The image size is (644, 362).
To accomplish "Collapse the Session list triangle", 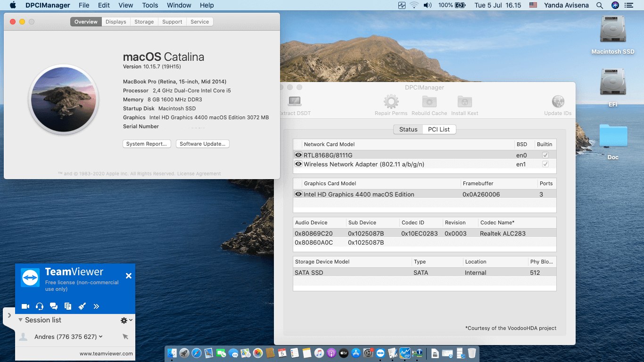I will coord(21,320).
